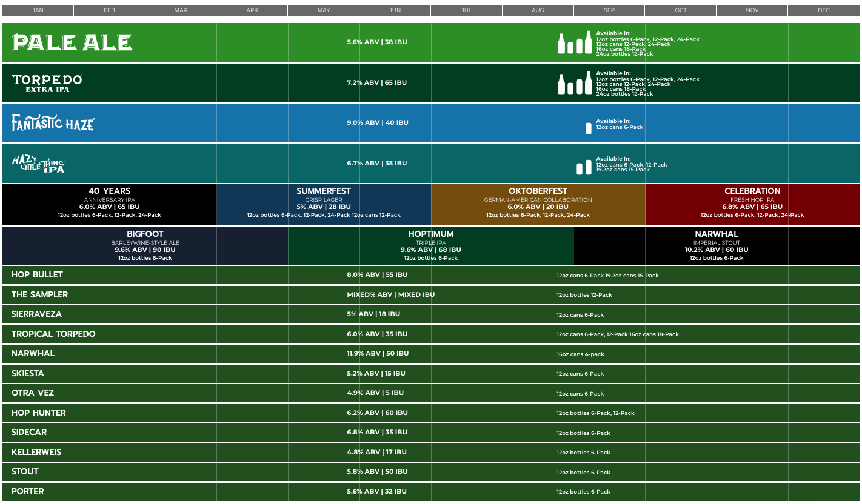
Task: Click '12oz bottles 12-Pack' in The Sampler row
Action: (x=584, y=295)
